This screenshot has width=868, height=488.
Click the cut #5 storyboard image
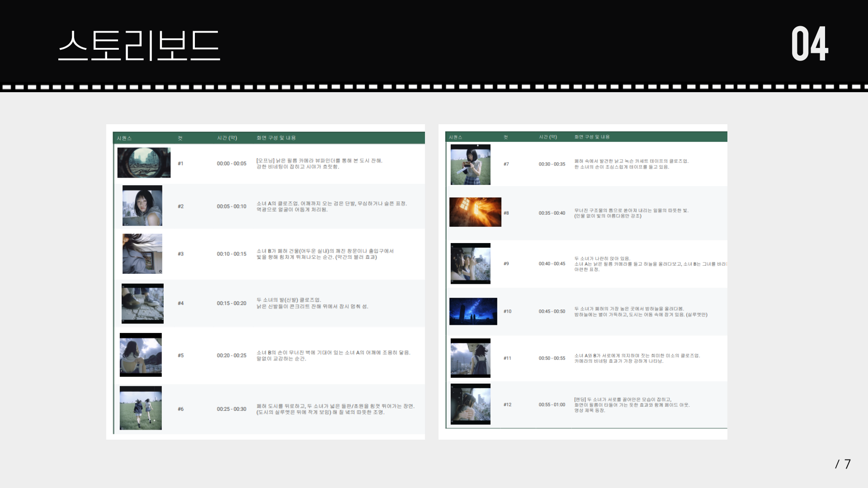(141, 355)
